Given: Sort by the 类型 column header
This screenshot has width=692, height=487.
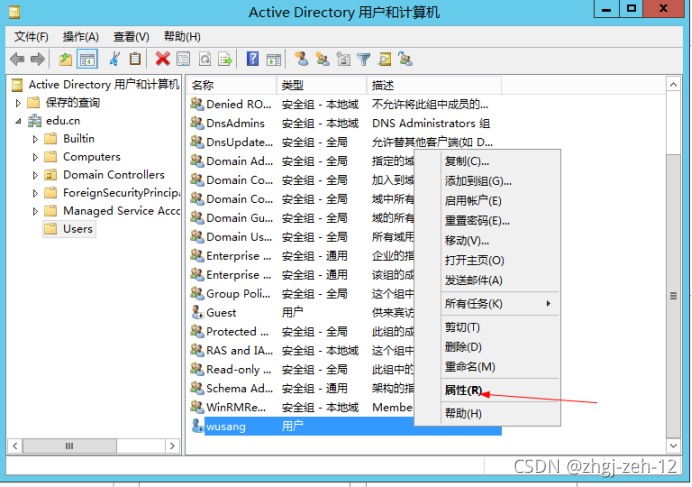Looking at the screenshot, I should click(x=322, y=85).
